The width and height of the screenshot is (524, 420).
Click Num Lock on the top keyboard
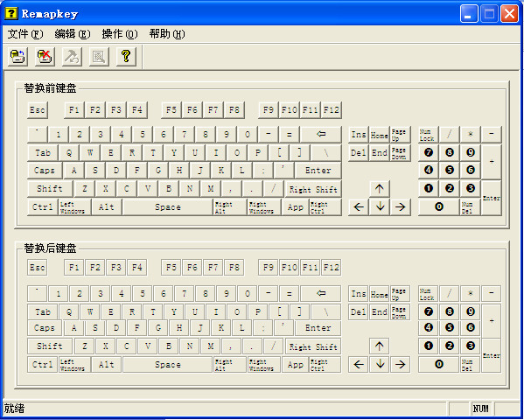(428, 135)
